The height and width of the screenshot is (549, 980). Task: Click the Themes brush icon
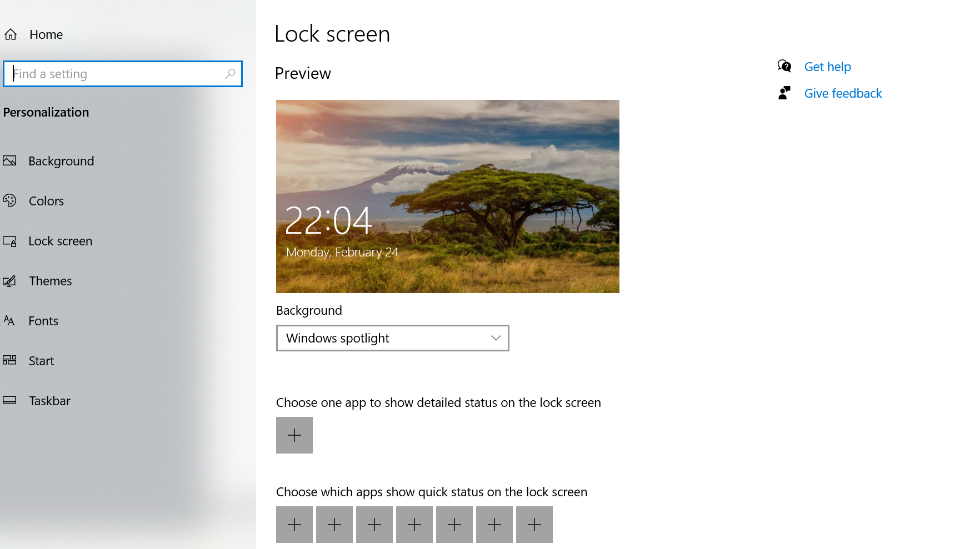[9, 281]
